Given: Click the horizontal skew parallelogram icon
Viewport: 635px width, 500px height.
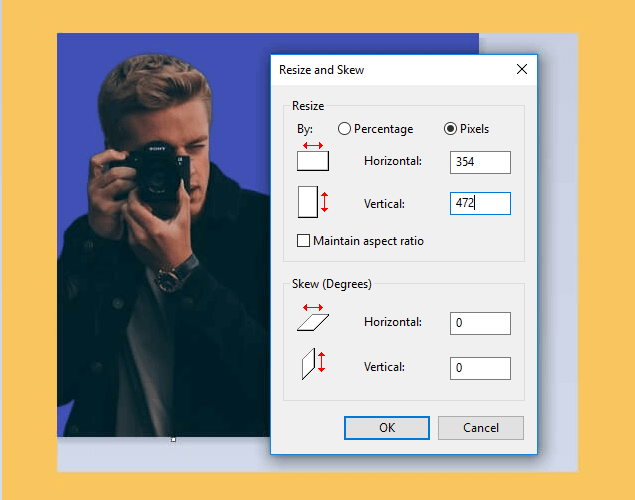Looking at the screenshot, I should [313, 317].
